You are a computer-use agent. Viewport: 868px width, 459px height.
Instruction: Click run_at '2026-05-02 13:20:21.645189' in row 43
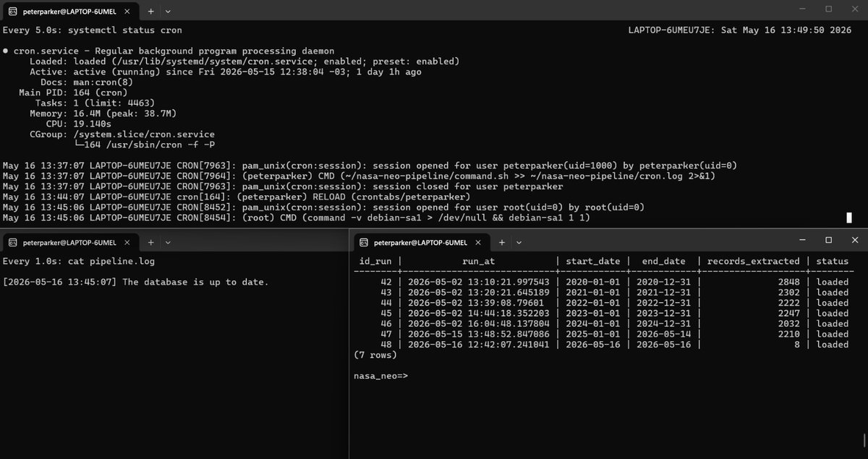click(x=478, y=292)
